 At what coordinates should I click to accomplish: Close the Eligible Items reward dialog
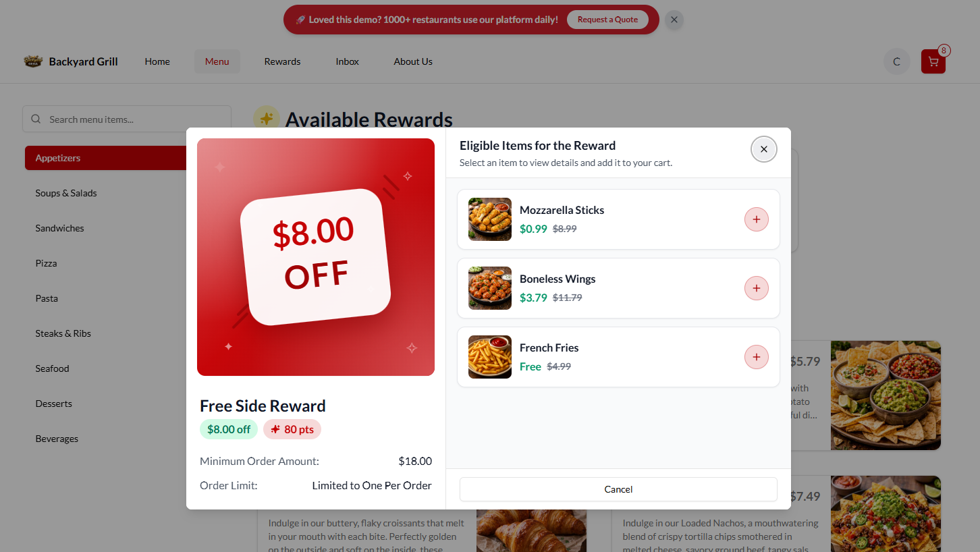coord(763,149)
